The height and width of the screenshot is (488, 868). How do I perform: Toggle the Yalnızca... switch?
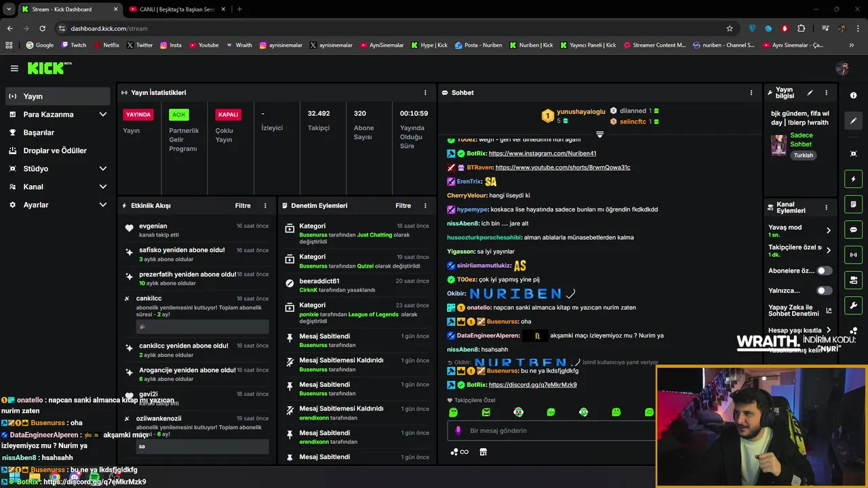(x=824, y=291)
